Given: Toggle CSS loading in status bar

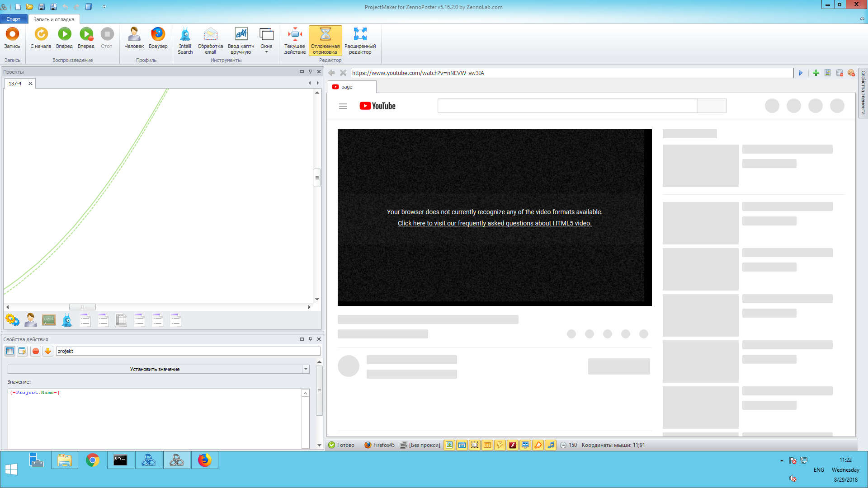Looking at the screenshot, I should pos(487,445).
